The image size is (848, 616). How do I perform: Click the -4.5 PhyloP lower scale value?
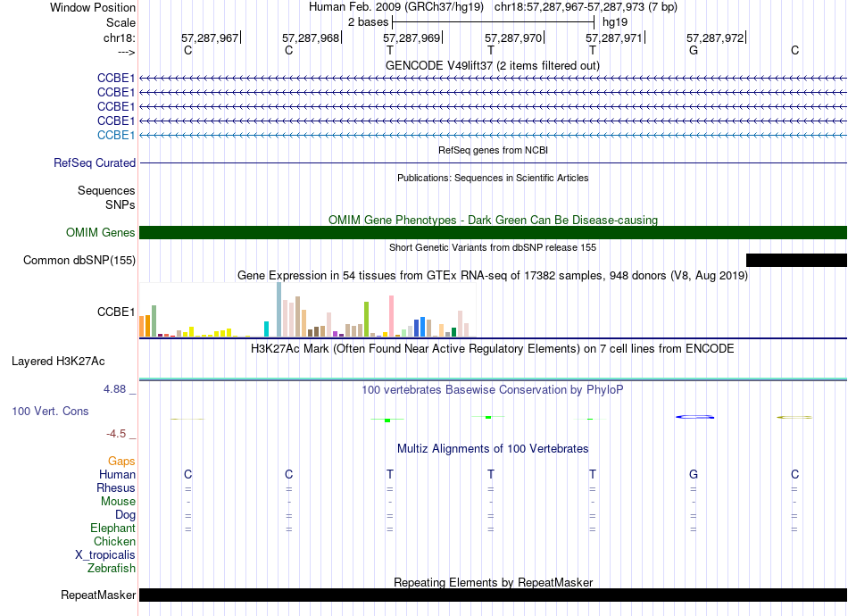tap(116, 434)
